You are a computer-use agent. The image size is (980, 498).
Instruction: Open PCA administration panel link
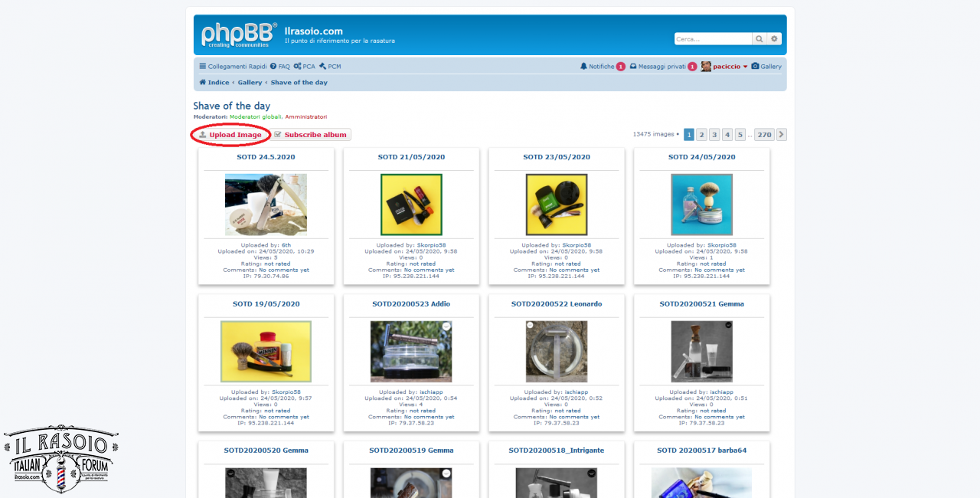pos(304,67)
